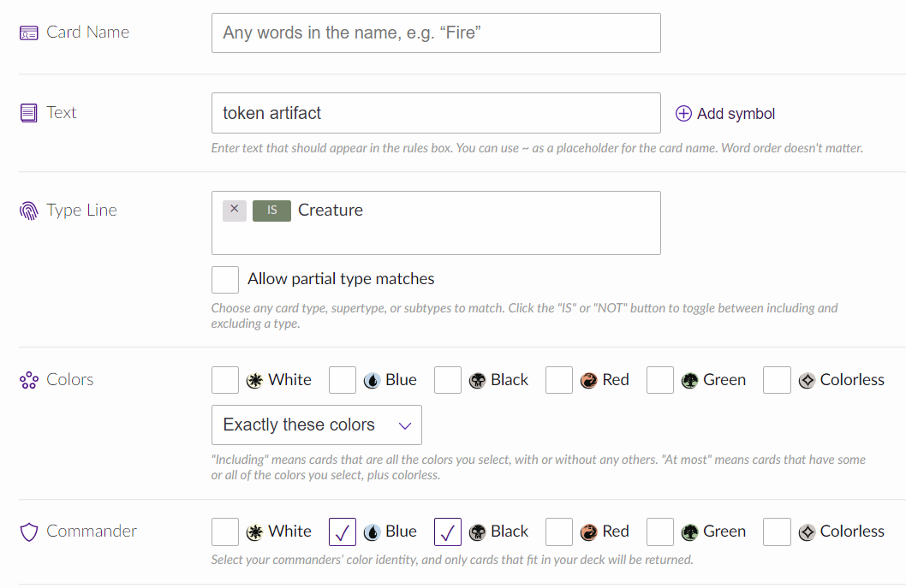Click the Green mana symbol in Commander
Viewport: 906px width, 588px height.
(x=689, y=532)
